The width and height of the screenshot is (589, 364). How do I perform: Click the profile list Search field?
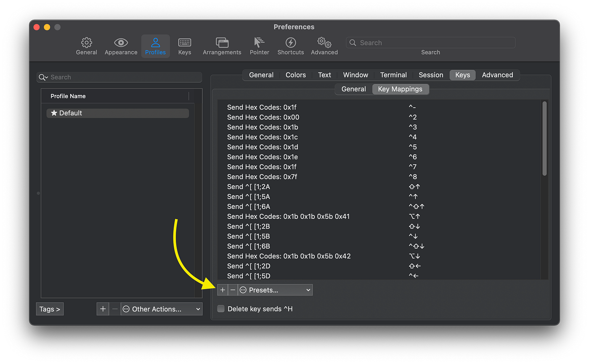[x=119, y=77]
